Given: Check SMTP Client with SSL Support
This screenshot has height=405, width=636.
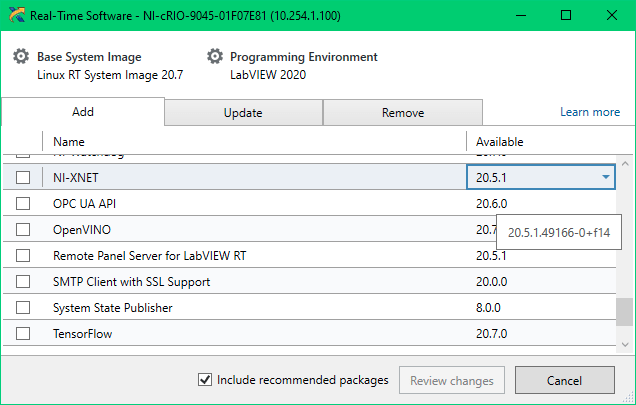Looking at the screenshot, I should tap(23, 282).
